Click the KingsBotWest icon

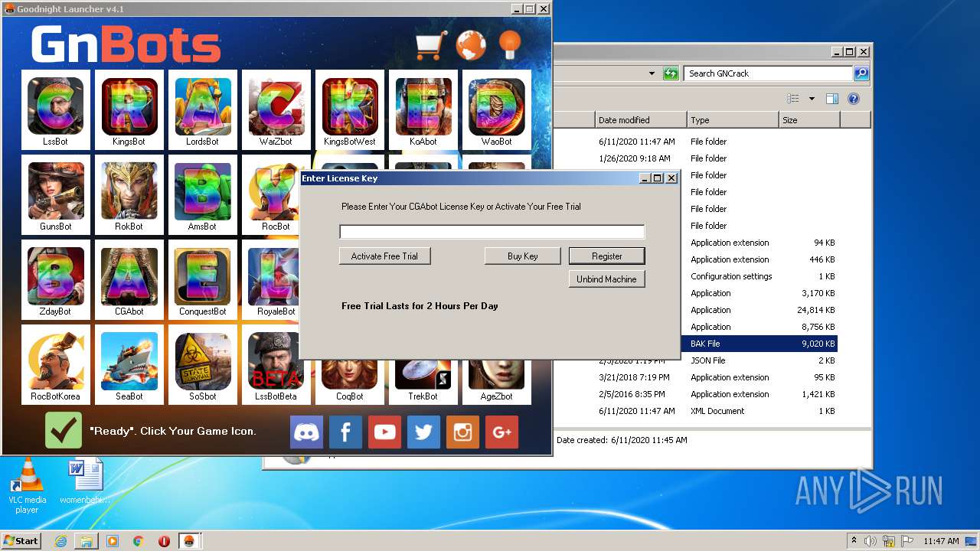pos(349,109)
